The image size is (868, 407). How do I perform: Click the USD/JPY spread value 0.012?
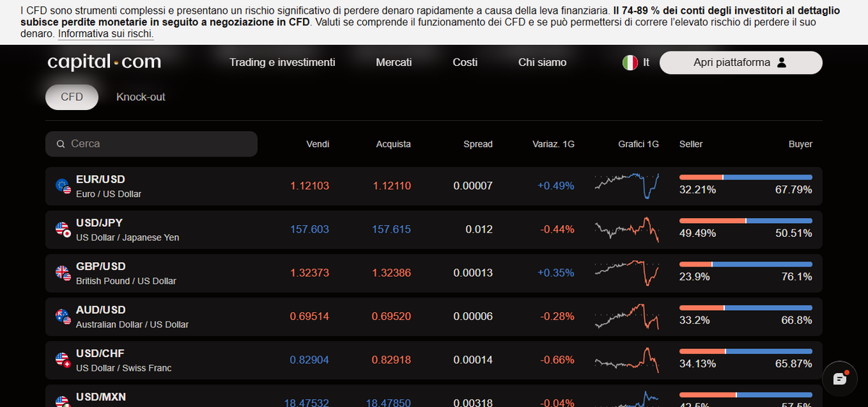pyautogui.click(x=479, y=230)
